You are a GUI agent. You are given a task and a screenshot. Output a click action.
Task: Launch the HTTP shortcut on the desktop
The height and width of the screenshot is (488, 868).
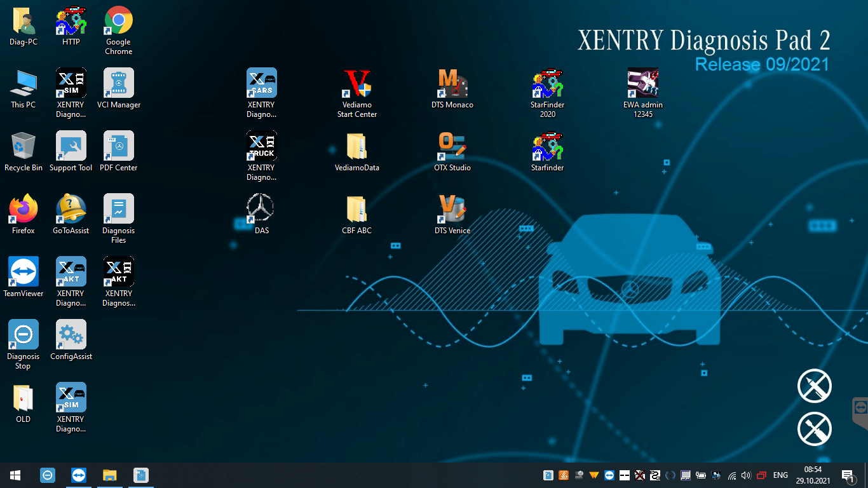(71, 27)
